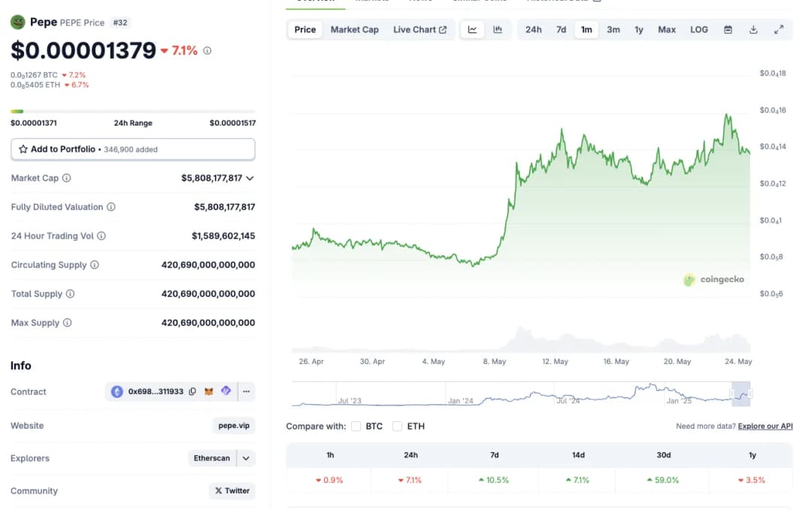Screen dimensions: 812x510
Task: Click the info icon next to Market Cap
Action: coord(67,178)
